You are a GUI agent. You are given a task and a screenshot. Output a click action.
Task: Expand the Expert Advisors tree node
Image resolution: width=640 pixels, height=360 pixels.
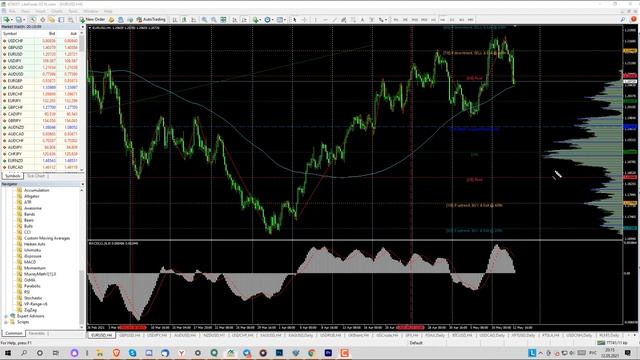click(6, 316)
